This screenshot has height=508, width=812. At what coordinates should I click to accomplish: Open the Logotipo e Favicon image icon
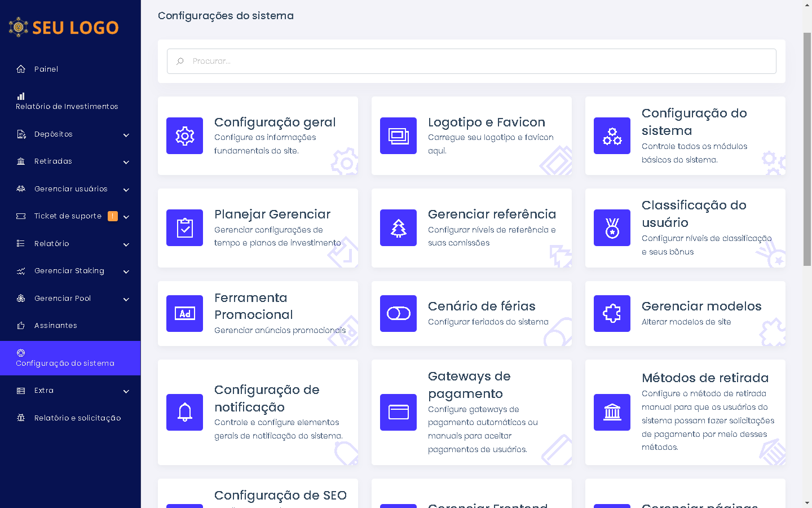pyautogui.click(x=398, y=135)
